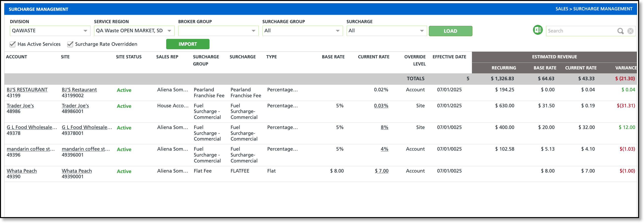The height and width of the screenshot is (223, 644).
Task: Select BJ'S Restaurant effective date 07/01/2025
Action: click(449, 90)
